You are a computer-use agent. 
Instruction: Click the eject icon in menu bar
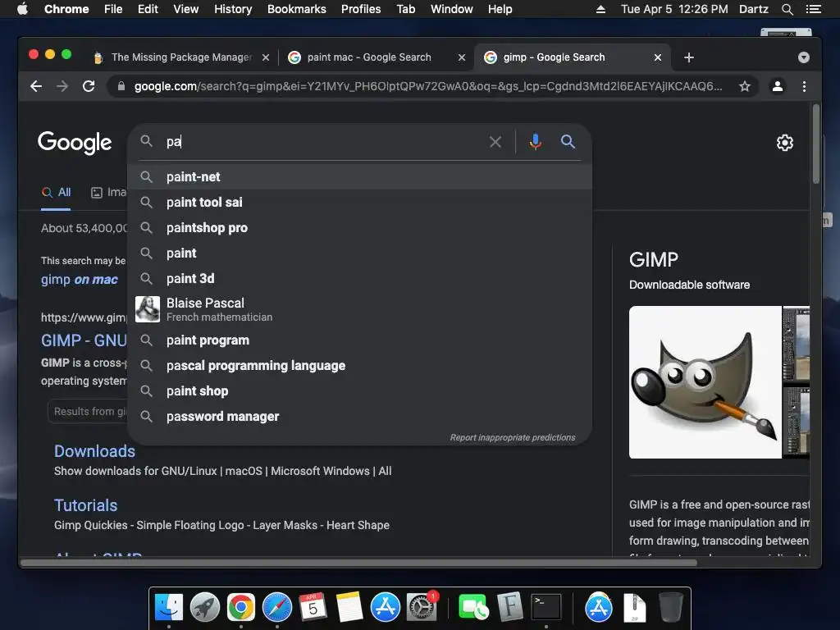click(x=600, y=9)
